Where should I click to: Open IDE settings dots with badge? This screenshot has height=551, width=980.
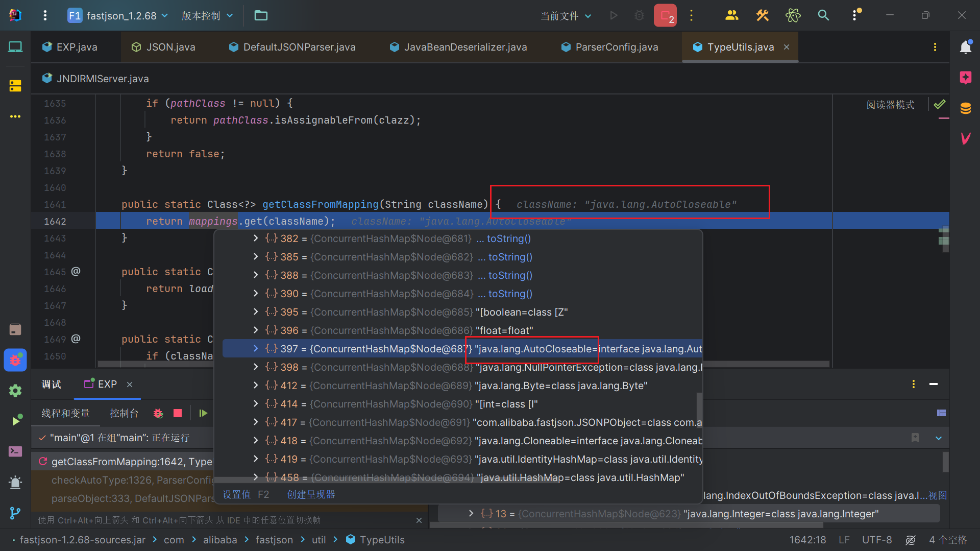pos(855,15)
